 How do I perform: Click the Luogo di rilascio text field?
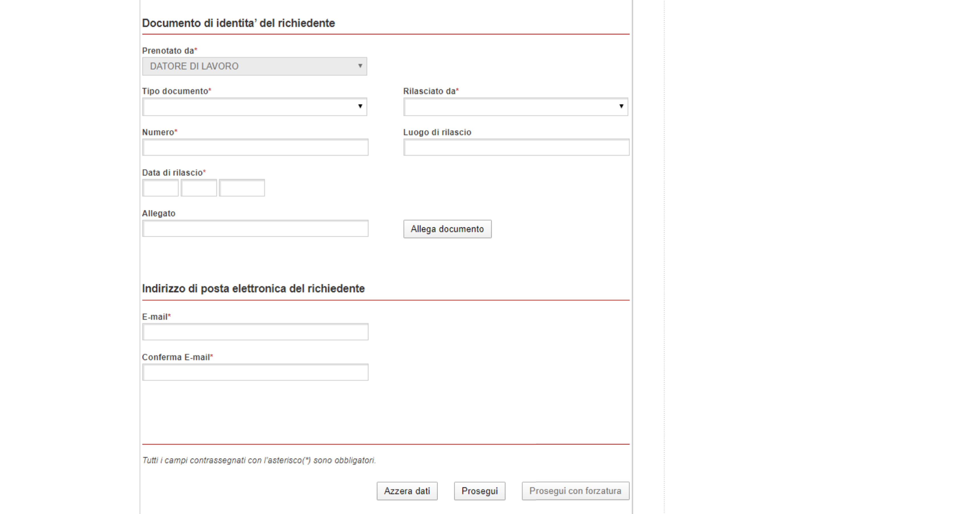516,147
